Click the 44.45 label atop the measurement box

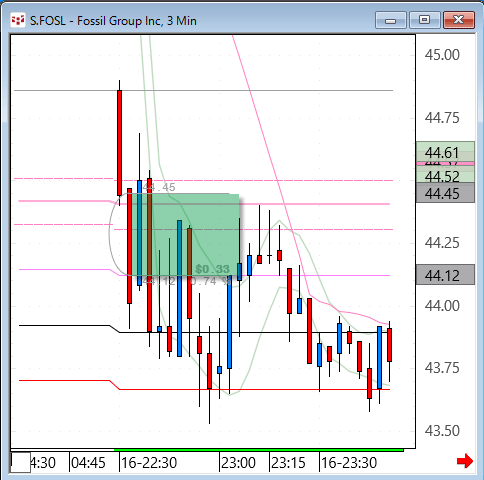[x=159, y=187]
